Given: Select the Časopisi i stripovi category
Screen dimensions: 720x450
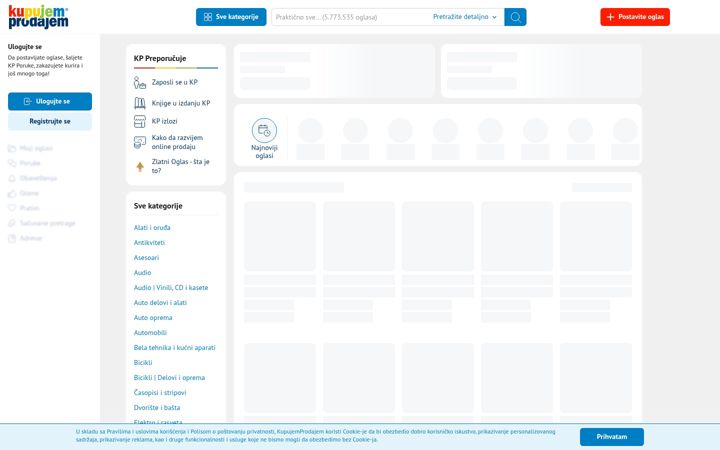Looking at the screenshot, I should (160, 393).
